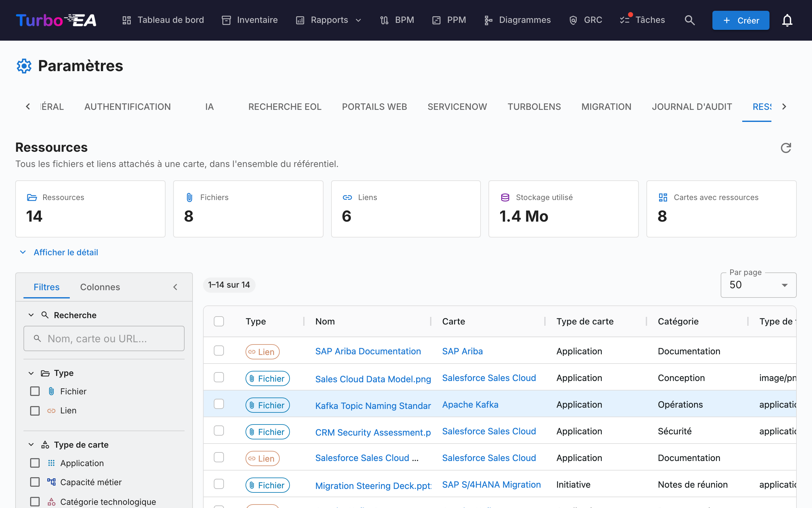The height and width of the screenshot is (508, 812).
Task: Tick the Catégorie technologique checkbox
Action: 35,502
